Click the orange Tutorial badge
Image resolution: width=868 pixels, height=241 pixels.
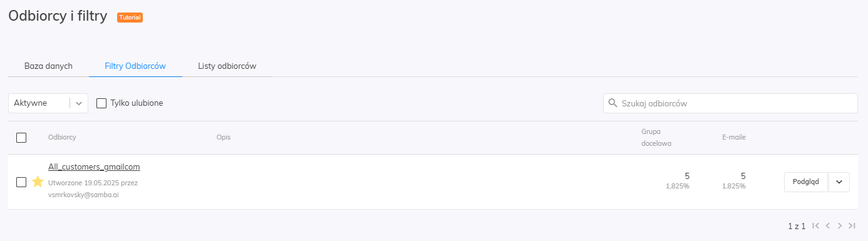(x=130, y=18)
